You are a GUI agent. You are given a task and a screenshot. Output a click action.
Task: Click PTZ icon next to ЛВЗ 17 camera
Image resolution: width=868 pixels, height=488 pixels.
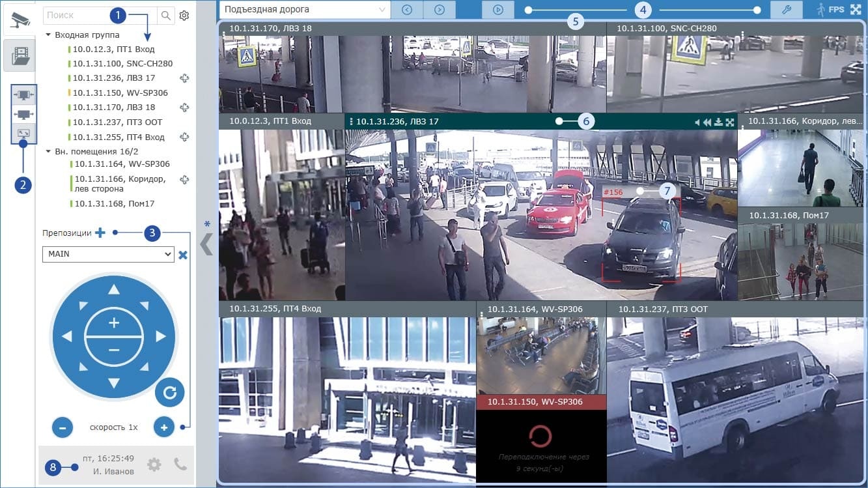coord(184,78)
